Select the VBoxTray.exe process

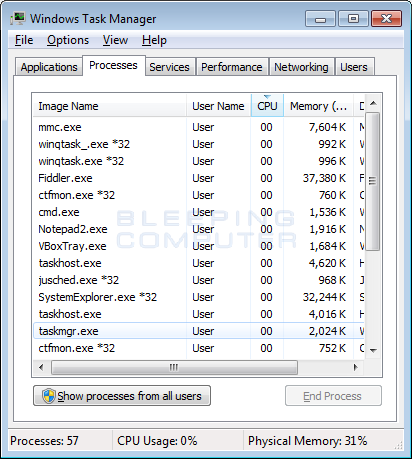coord(199,246)
